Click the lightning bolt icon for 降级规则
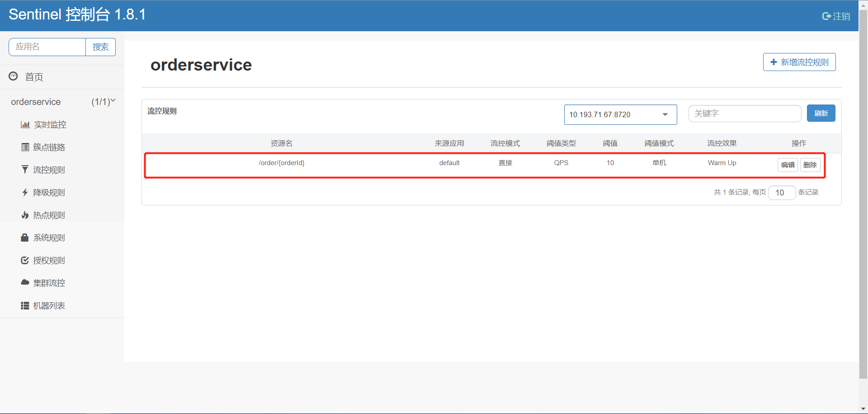Image resolution: width=868 pixels, height=414 pixels. point(25,192)
